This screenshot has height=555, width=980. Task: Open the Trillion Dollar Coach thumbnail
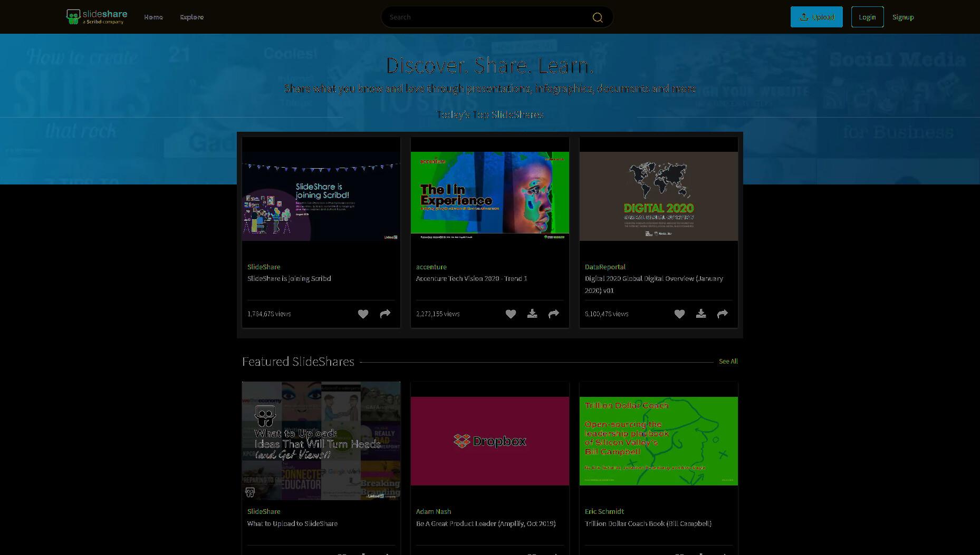[x=659, y=441]
